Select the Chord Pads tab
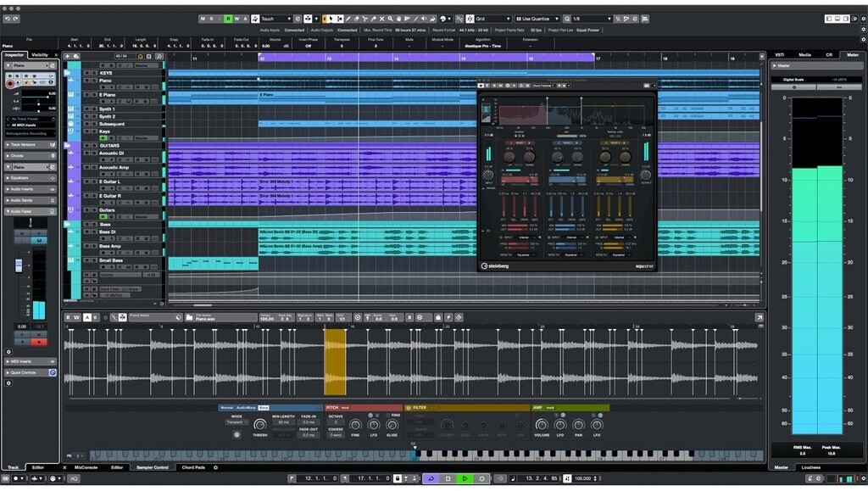 tap(193, 467)
